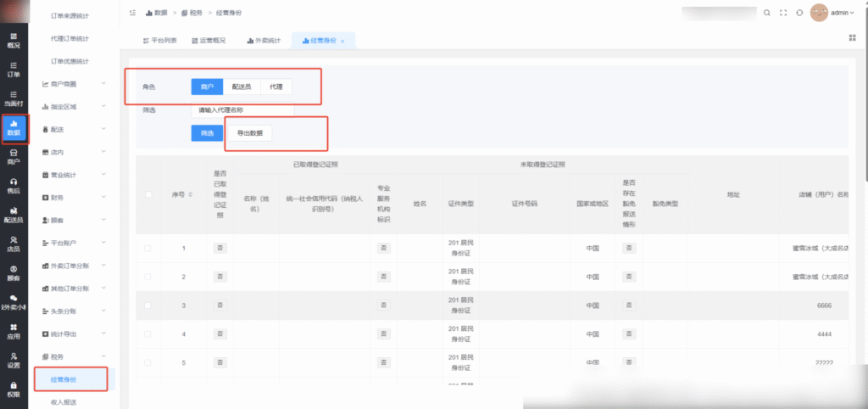The height and width of the screenshot is (409, 868).
Task: Check the checkbox for row 5
Action: (x=147, y=362)
